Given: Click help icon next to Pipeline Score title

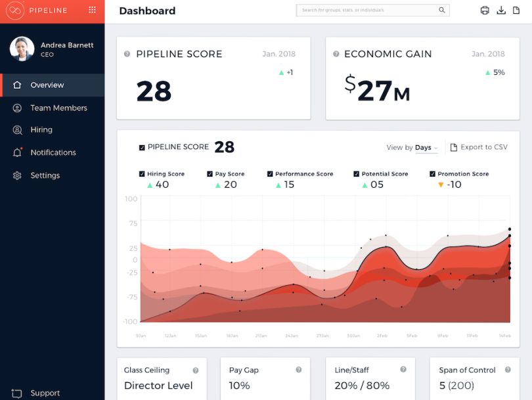Looking at the screenshot, I should pyautogui.click(x=127, y=54).
